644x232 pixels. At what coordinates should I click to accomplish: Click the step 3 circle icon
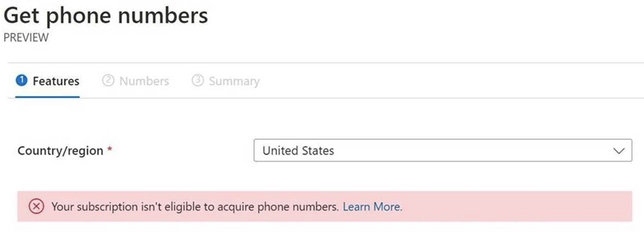click(198, 81)
